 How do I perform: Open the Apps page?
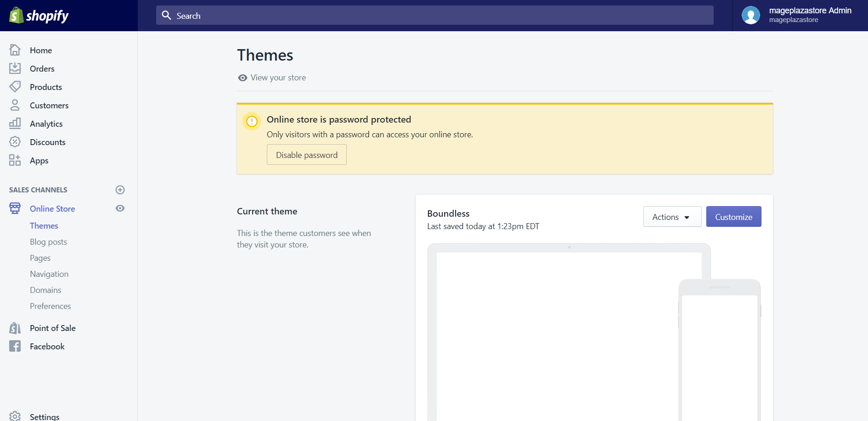click(39, 160)
